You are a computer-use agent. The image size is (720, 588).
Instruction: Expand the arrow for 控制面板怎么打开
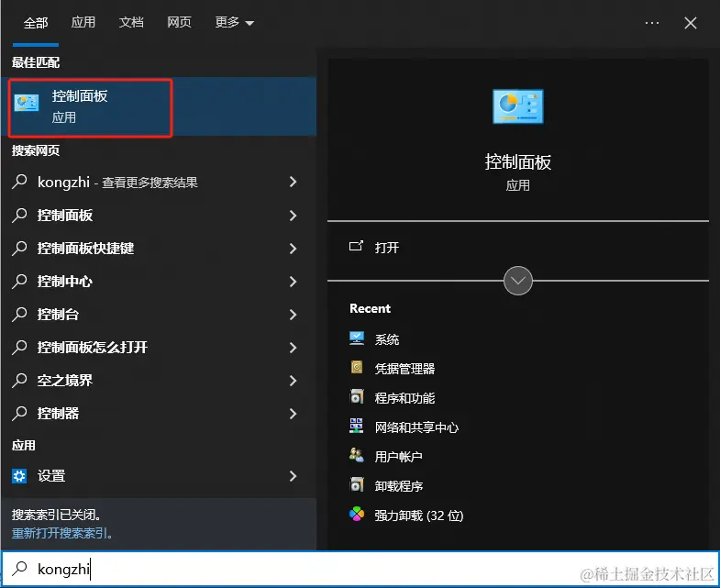click(x=293, y=348)
